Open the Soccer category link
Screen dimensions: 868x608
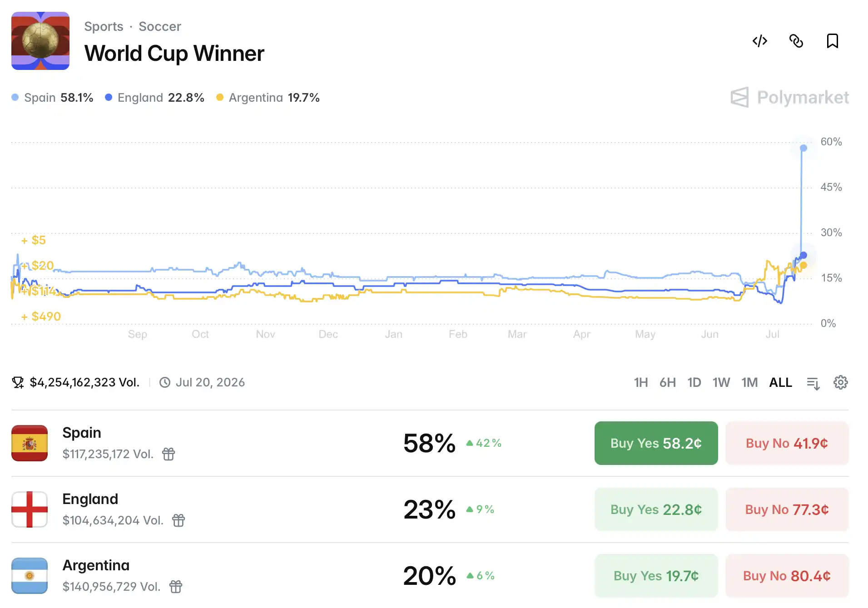[159, 26]
